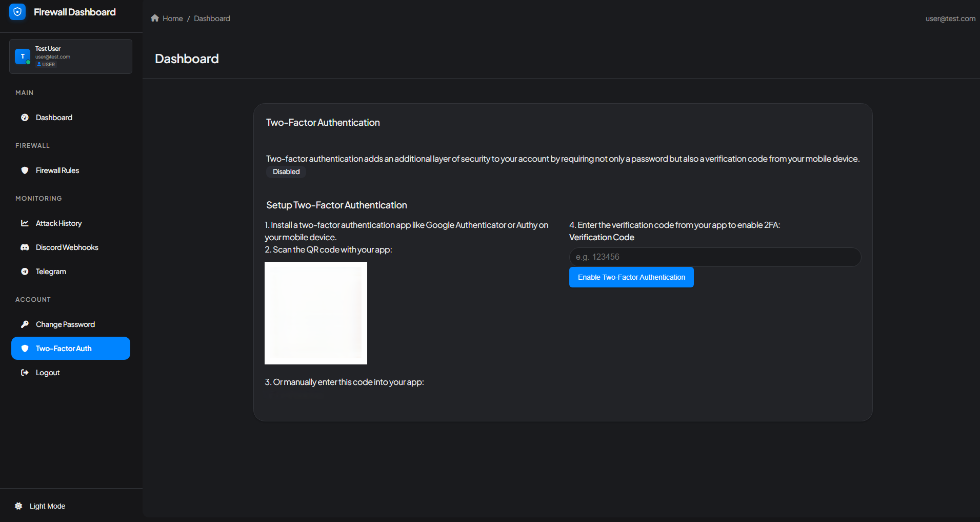Open Attack History in monitoring section
980x522 pixels.
pos(71,223)
